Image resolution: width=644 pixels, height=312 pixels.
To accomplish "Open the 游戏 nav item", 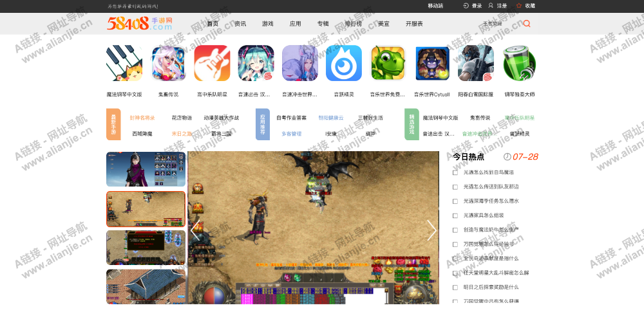I will click(x=267, y=24).
